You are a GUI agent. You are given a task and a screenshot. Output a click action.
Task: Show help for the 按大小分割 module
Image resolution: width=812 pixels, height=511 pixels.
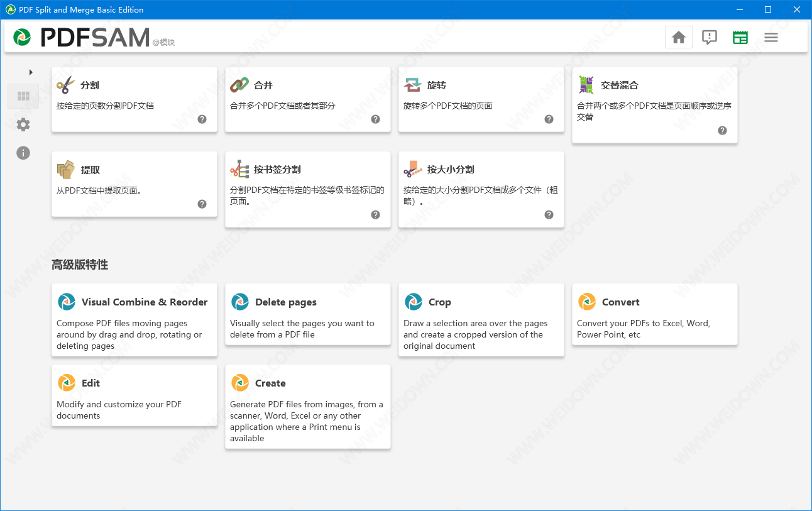pyautogui.click(x=549, y=215)
